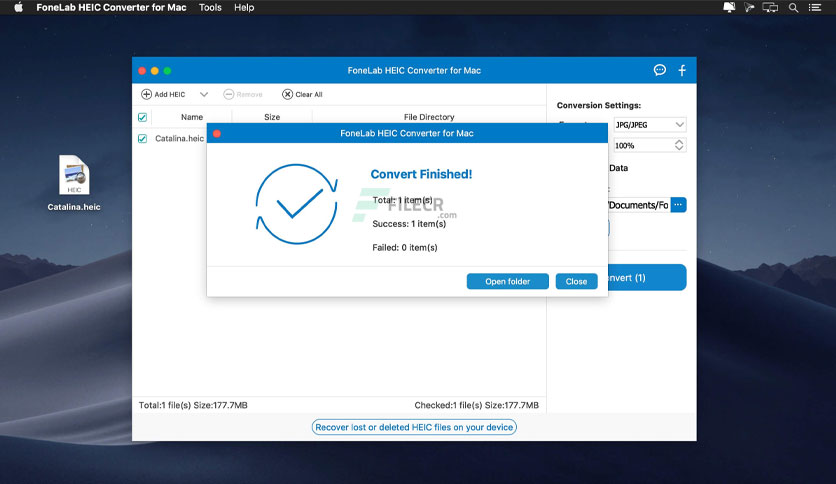The height and width of the screenshot is (484, 836).
Task: Click the Add HEIC button
Action: pos(163,94)
